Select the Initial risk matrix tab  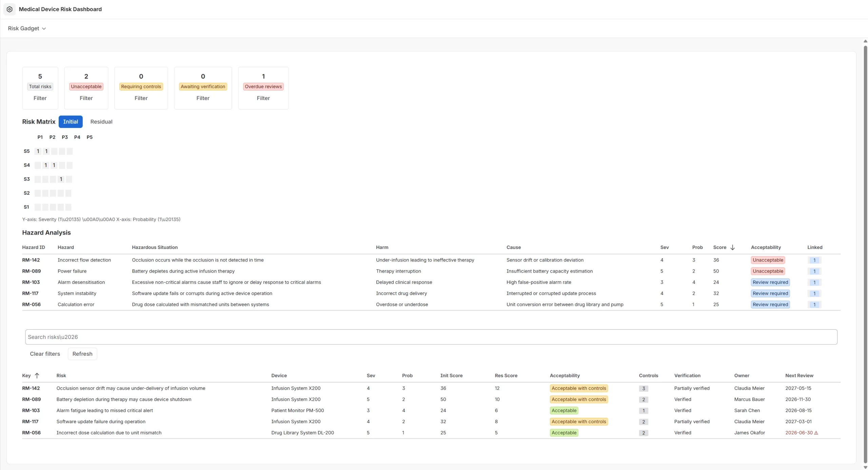coord(71,122)
